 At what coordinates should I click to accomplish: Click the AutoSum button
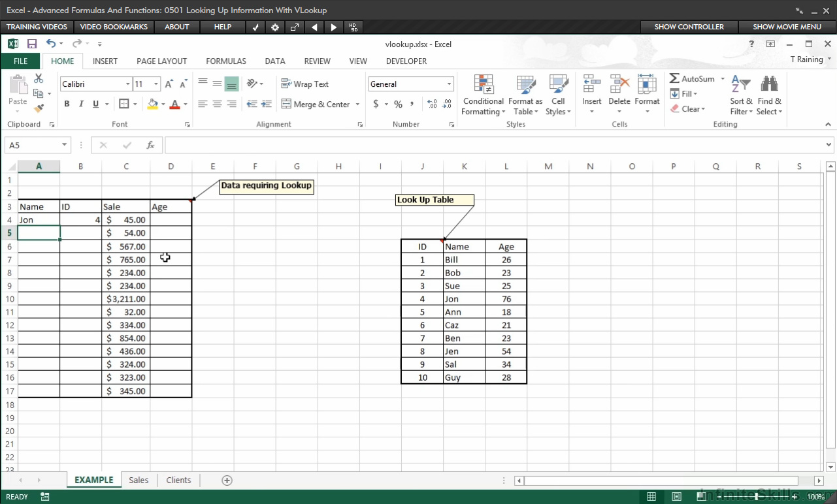click(x=692, y=79)
